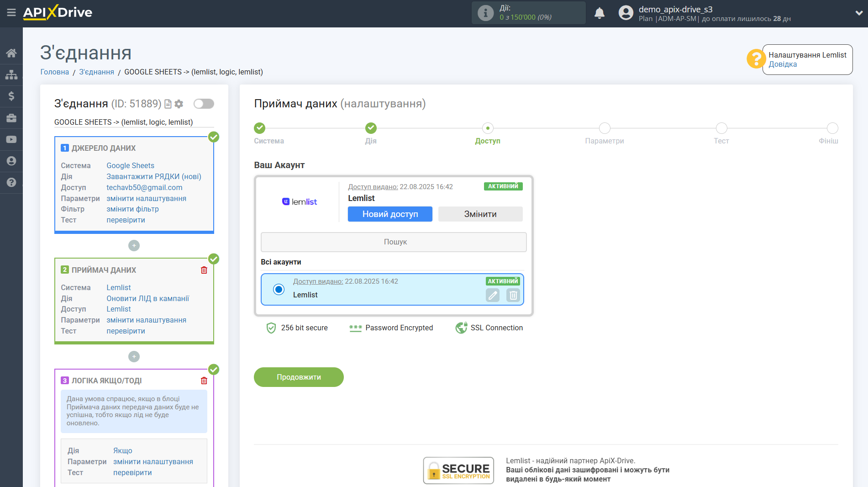Open connections sitemap icon in sidebar
This screenshot has height=487, width=868.
click(11, 74)
